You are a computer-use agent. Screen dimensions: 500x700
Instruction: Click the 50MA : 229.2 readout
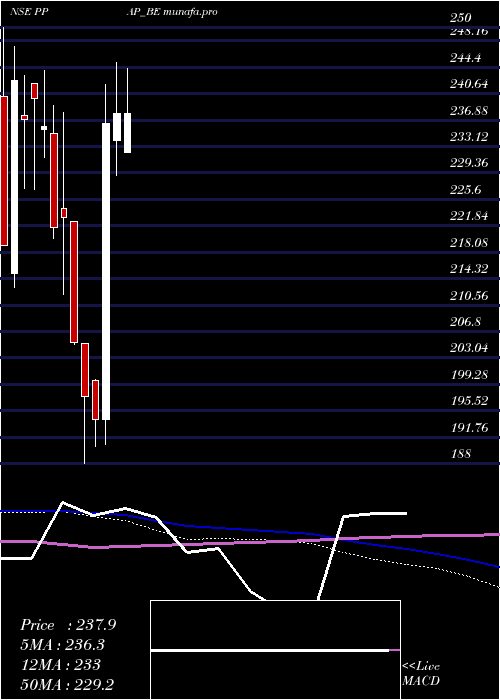click(x=69, y=685)
